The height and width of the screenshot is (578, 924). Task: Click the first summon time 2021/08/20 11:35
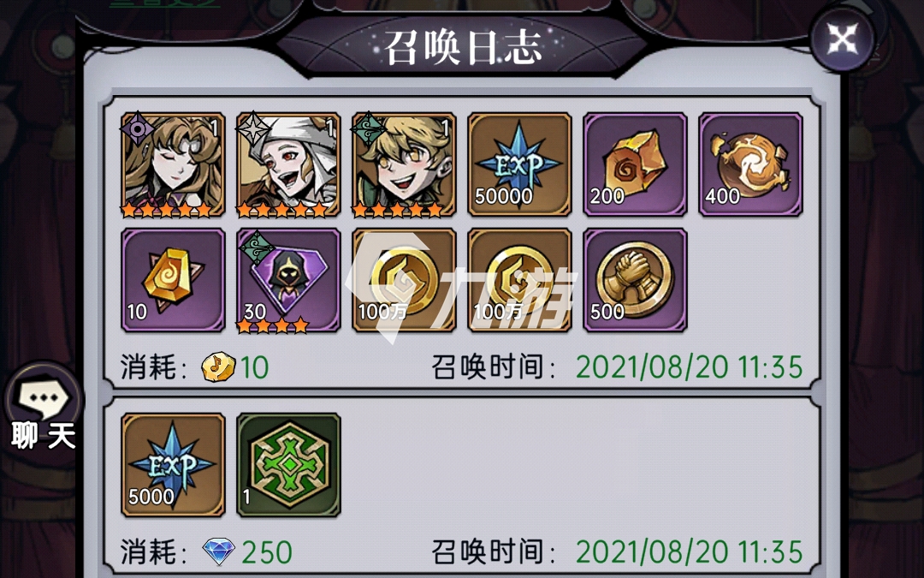[x=689, y=366]
